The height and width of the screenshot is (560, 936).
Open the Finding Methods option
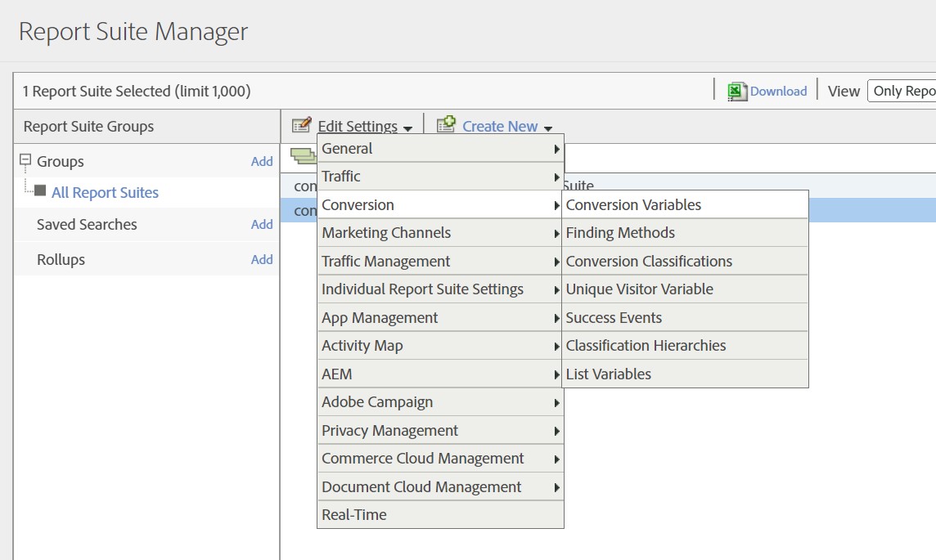pyautogui.click(x=620, y=233)
